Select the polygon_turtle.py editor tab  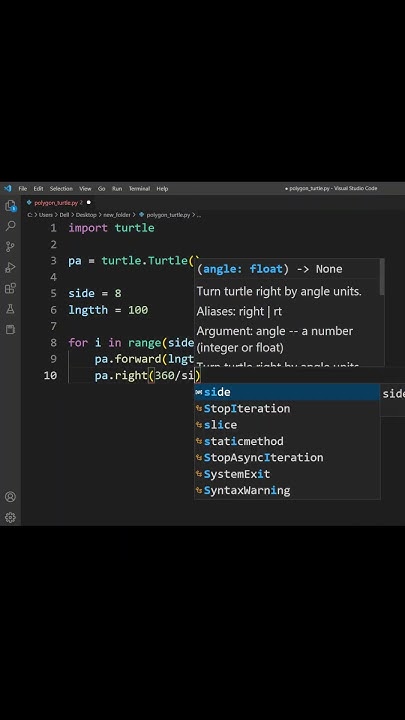(x=58, y=202)
